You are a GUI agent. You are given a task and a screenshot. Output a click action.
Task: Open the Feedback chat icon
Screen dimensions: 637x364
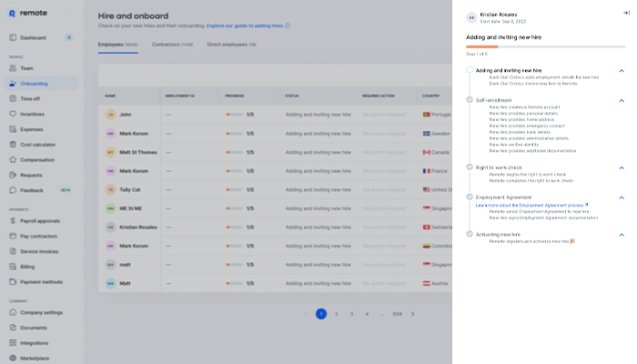tap(13, 190)
